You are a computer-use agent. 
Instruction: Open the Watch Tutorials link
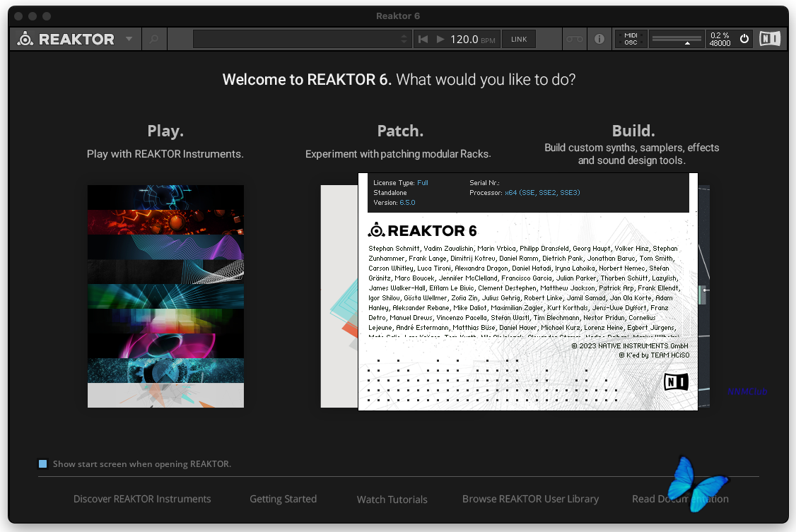pos(392,500)
